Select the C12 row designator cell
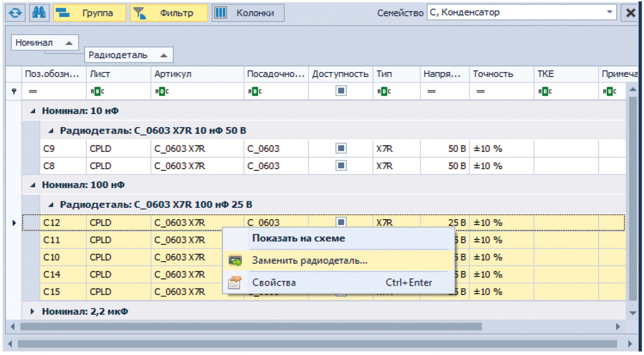The width and height of the screenshot is (644, 355). pyautogui.click(x=63, y=222)
